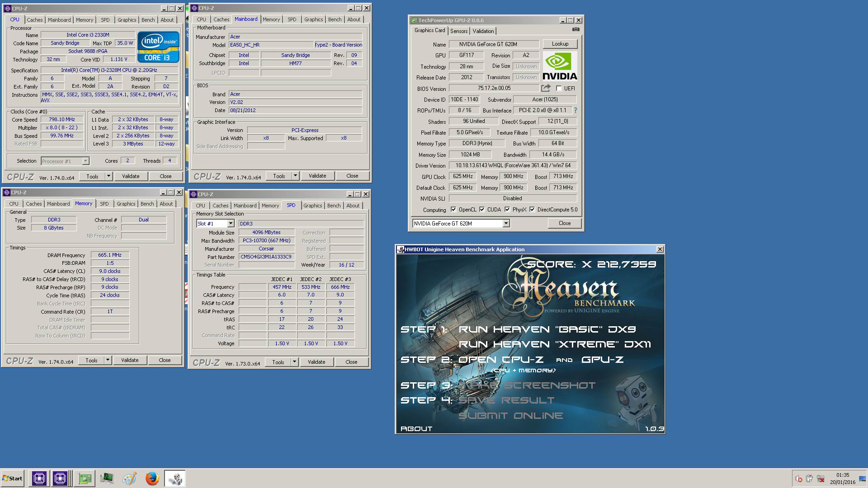Launch Firefox from the taskbar

[152, 479]
